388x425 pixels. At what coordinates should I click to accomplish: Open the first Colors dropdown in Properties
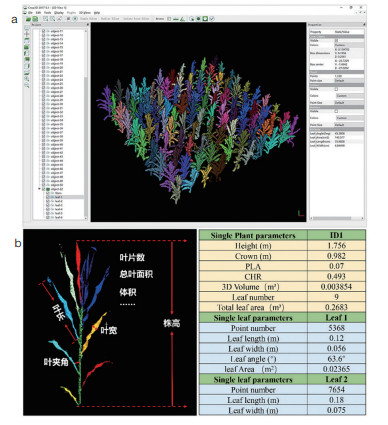tap(349, 45)
